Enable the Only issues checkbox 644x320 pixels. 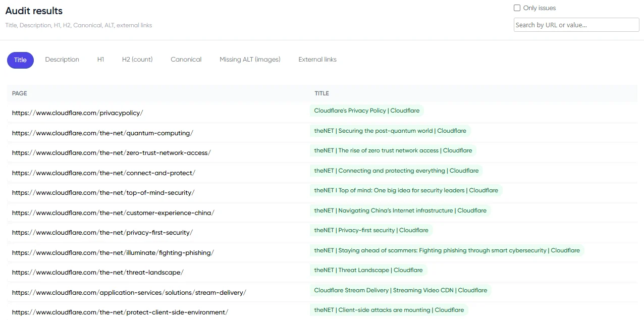(x=517, y=8)
